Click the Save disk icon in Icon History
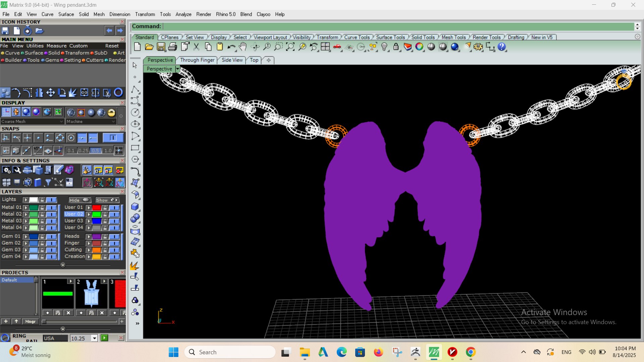This screenshot has height=362, width=644. (x=5, y=31)
